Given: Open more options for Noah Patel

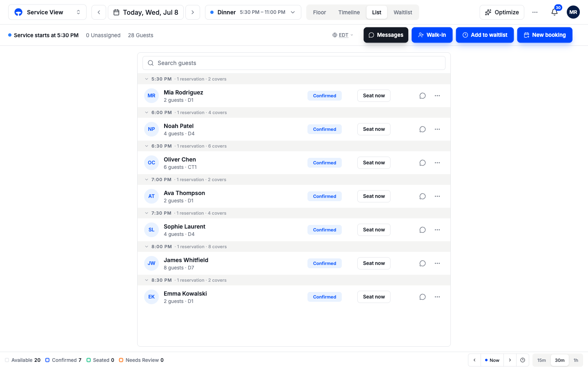Looking at the screenshot, I should click(x=437, y=129).
